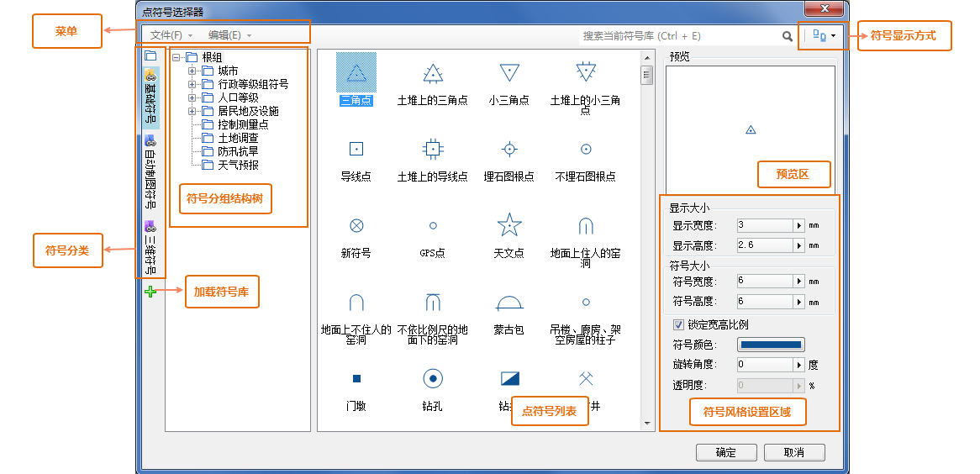Select the 蒙古包 symbol icon
This screenshot has width=980, height=474.
[x=509, y=303]
